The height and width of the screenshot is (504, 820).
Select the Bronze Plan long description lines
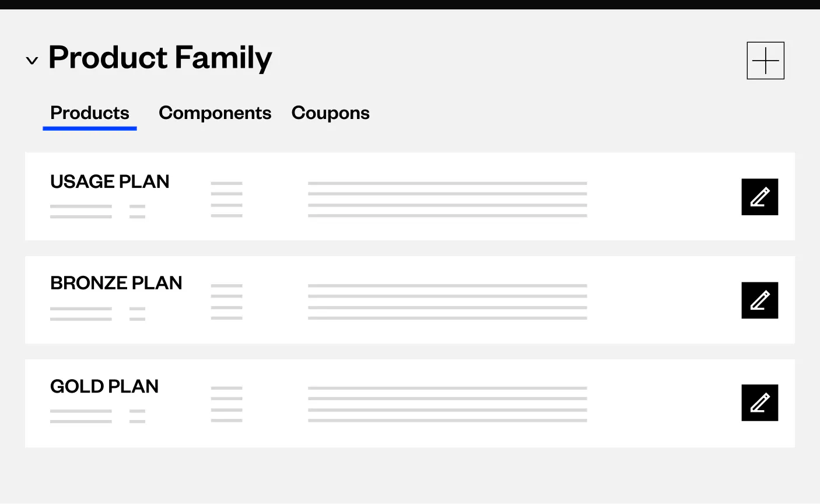click(447, 302)
